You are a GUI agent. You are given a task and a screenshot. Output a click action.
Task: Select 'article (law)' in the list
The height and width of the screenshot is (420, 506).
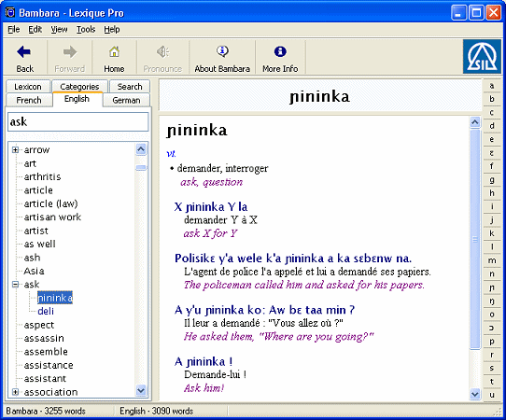tap(50, 203)
